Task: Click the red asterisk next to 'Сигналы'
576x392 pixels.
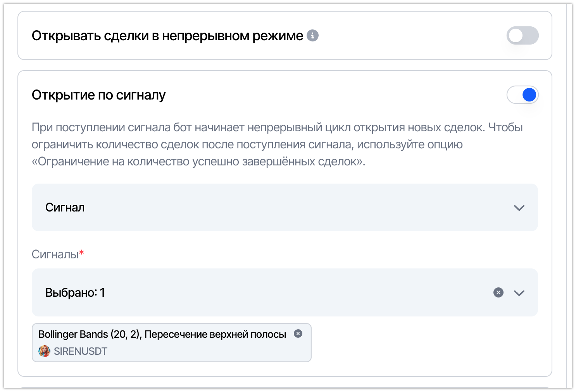Action: 81,253
